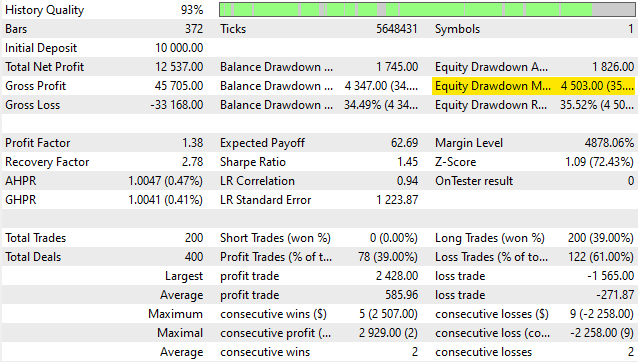The width and height of the screenshot is (639, 362).
Task: Select the History Quality 93% value
Action: 192,10
